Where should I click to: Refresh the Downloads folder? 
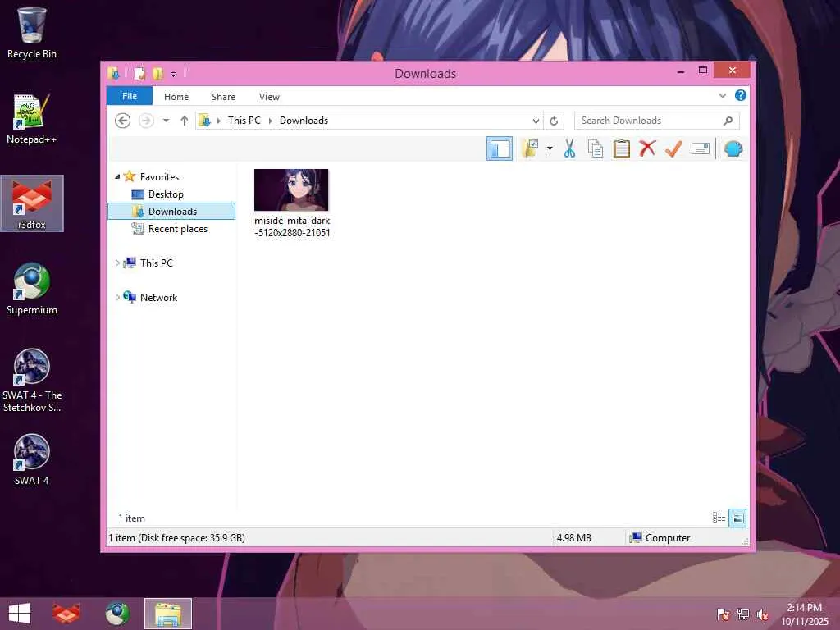pos(554,121)
